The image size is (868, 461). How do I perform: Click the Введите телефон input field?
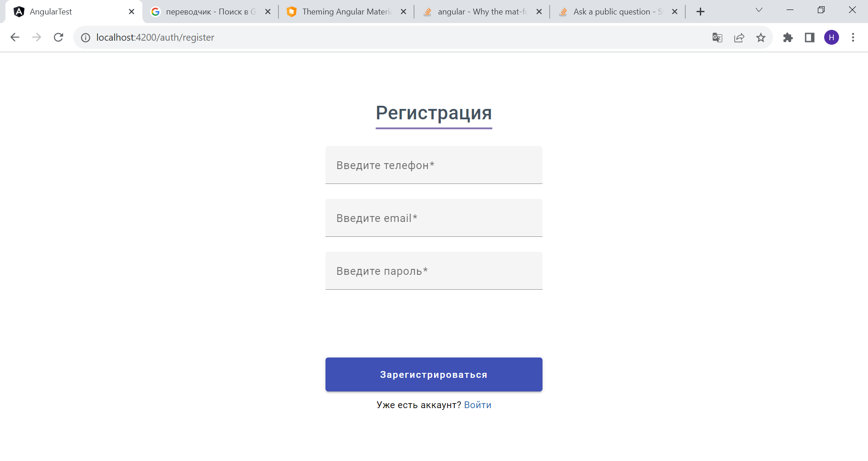click(x=433, y=165)
